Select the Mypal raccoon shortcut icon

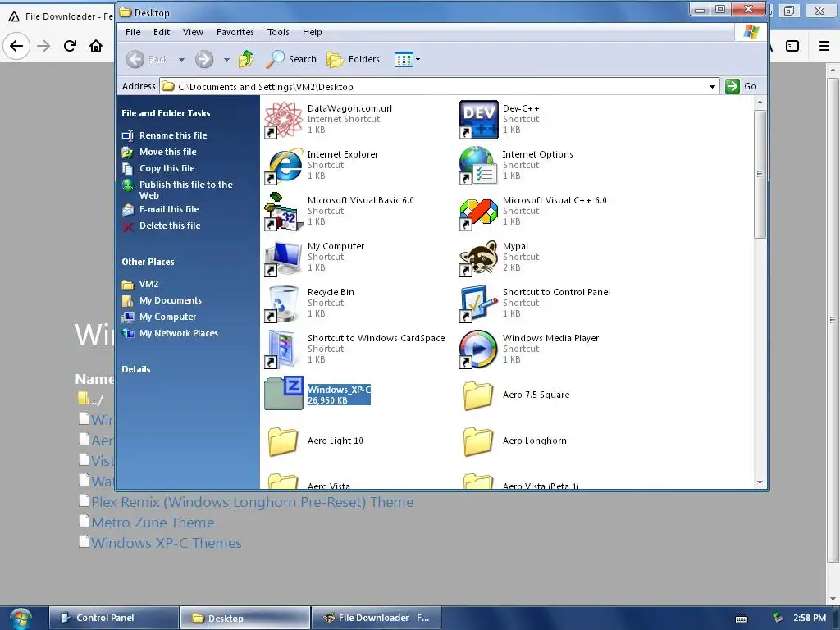[x=478, y=258]
